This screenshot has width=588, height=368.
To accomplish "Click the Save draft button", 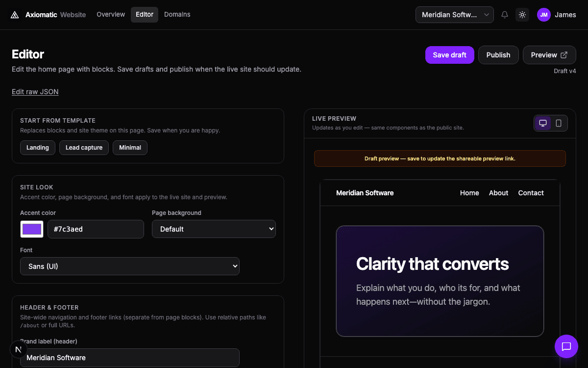I will [449, 55].
